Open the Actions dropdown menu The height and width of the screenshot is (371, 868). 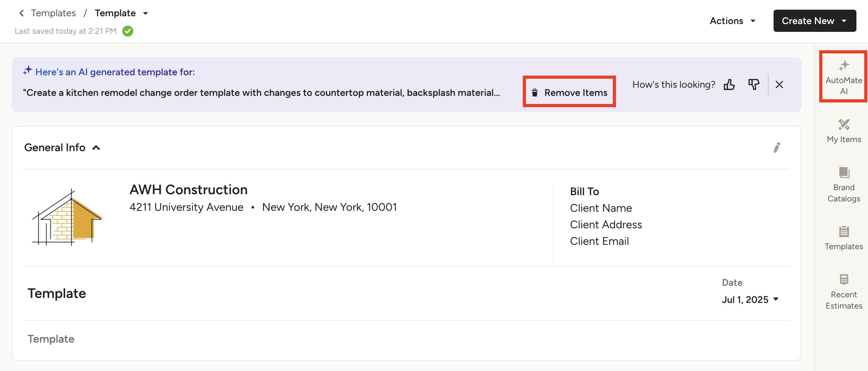pos(733,21)
